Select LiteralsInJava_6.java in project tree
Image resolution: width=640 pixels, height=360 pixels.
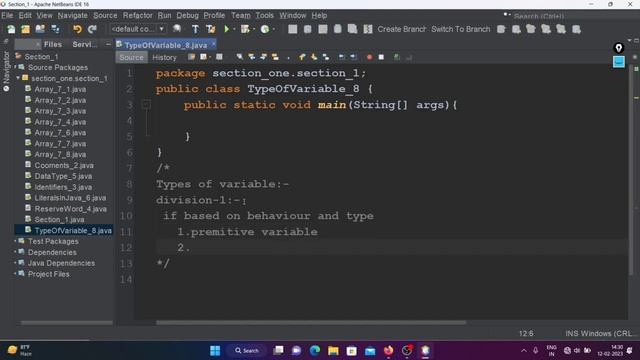click(x=70, y=198)
